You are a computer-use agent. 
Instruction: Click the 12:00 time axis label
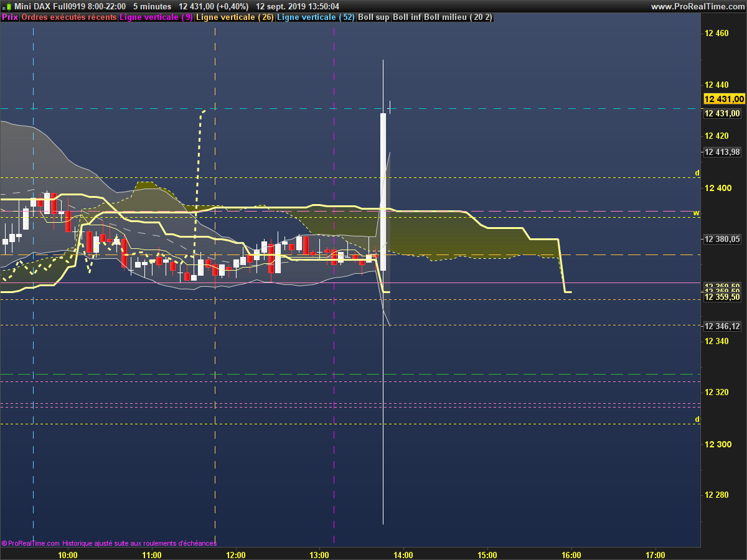tap(235, 555)
